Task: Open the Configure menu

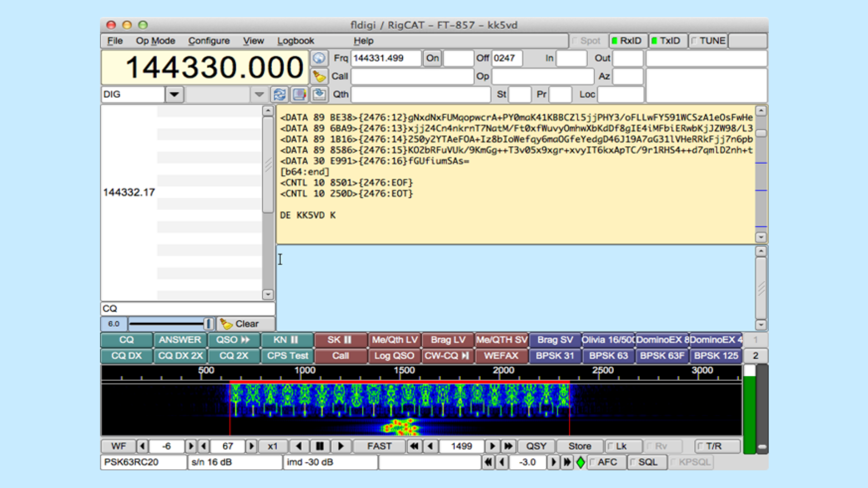Action: [x=209, y=41]
